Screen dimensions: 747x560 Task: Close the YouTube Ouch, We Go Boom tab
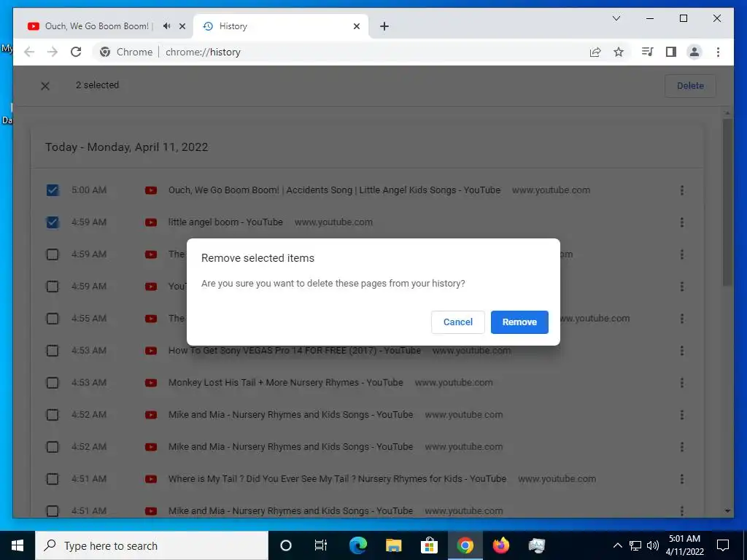[x=182, y=26]
